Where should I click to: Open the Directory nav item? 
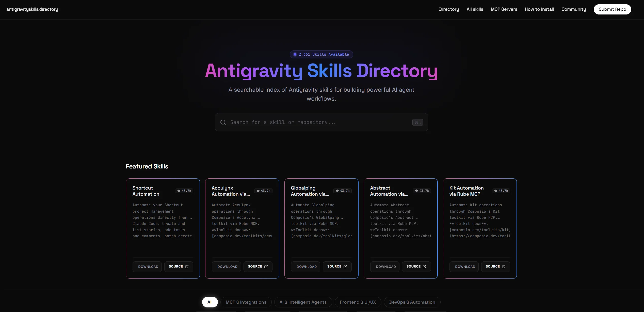click(449, 9)
